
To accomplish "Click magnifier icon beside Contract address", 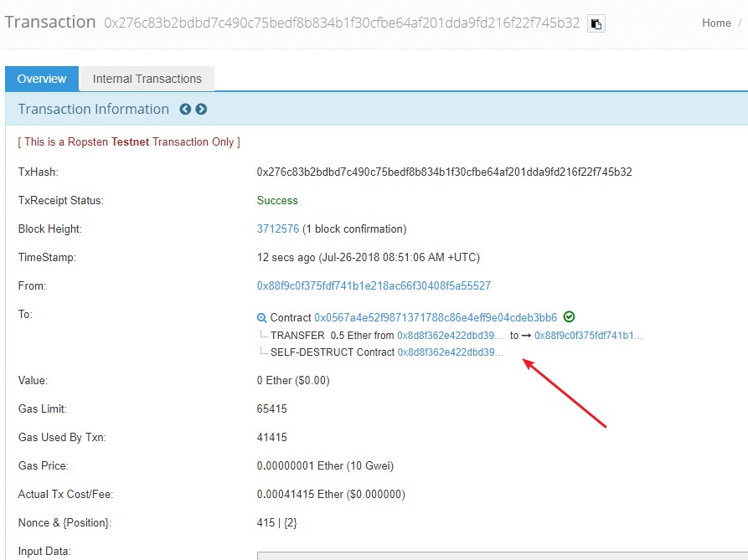I will coord(261,318).
